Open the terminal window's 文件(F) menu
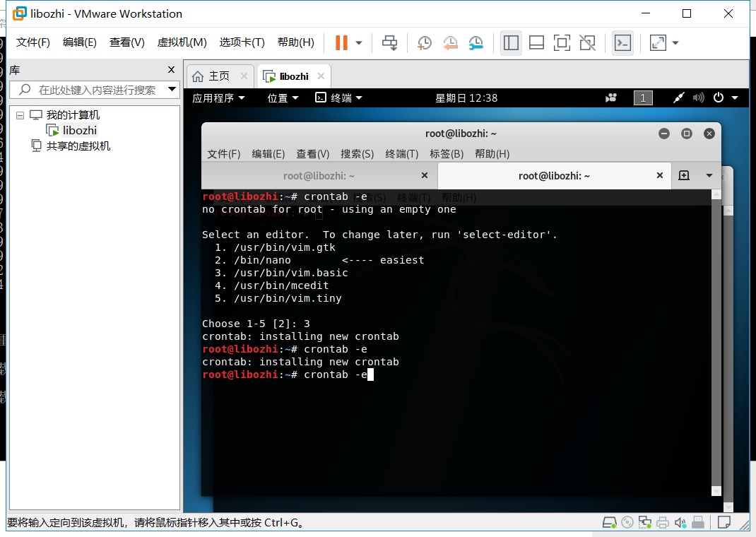This screenshot has width=756, height=537. [224, 154]
